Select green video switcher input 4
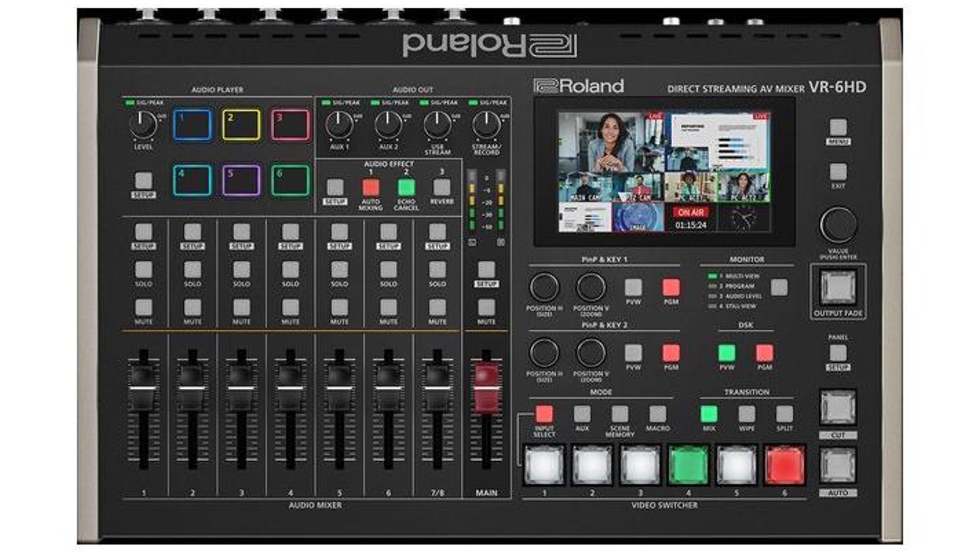The image size is (980, 551). click(689, 465)
